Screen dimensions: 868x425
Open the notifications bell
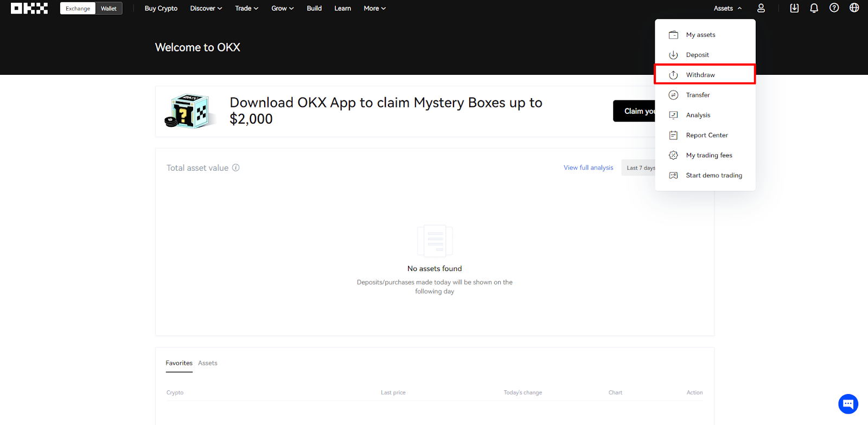[x=814, y=8]
